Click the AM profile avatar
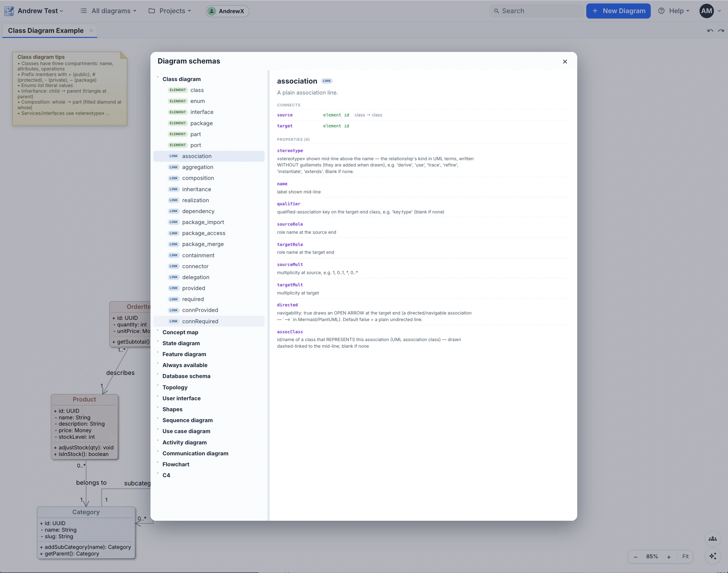Image resolution: width=728 pixels, height=573 pixels. tap(706, 11)
